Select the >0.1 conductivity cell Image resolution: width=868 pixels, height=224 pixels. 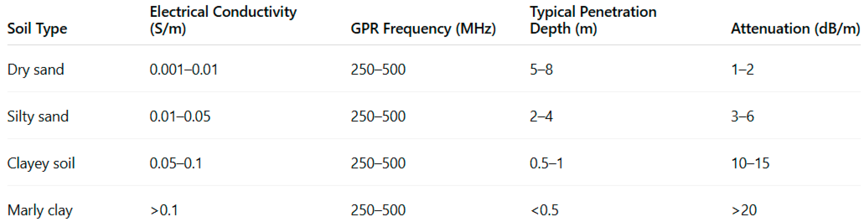pyautogui.click(x=164, y=210)
